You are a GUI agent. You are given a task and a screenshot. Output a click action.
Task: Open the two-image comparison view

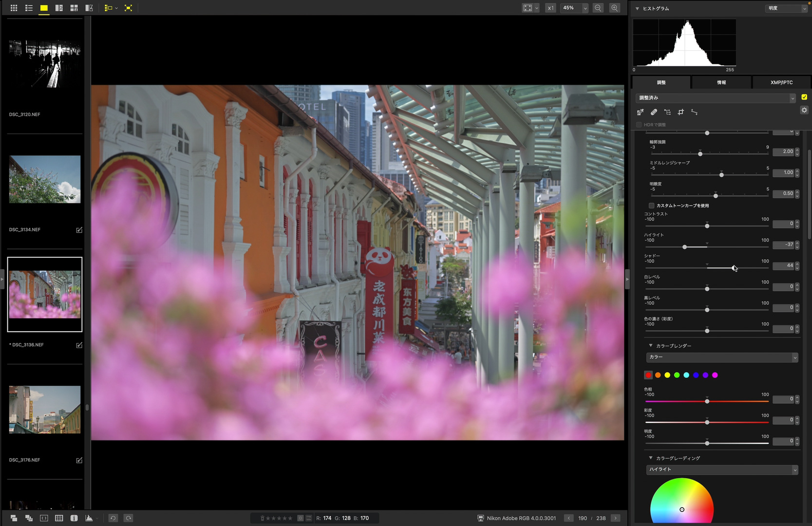[x=59, y=8]
